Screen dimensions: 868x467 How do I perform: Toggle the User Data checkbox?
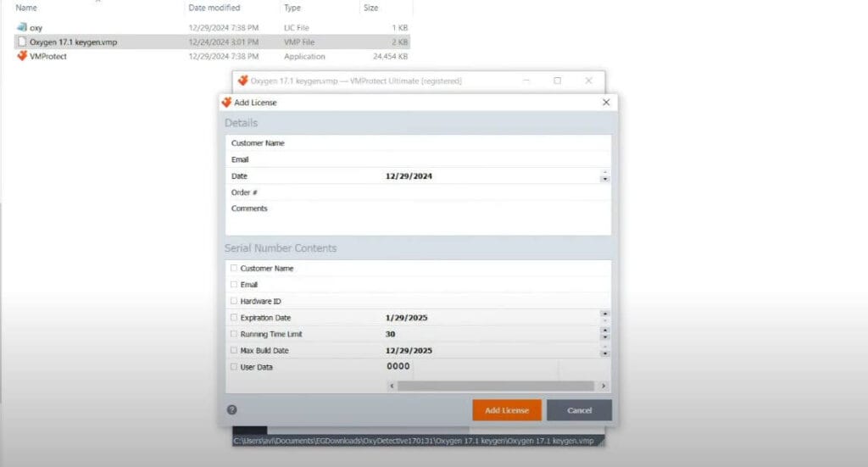click(x=234, y=366)
